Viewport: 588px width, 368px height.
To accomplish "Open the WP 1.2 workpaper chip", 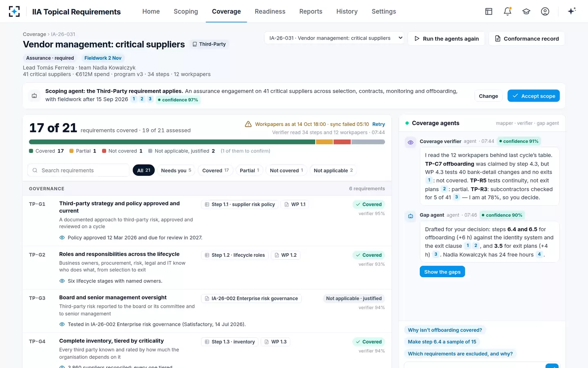I will [x=285, y=255].
